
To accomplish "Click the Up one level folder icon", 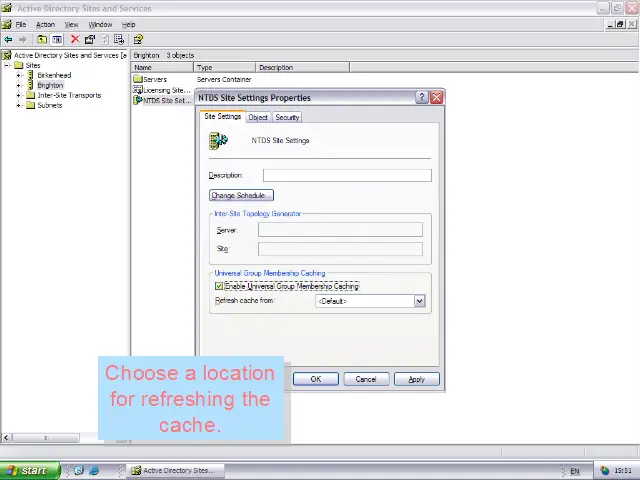I will (x=42, y=40).
